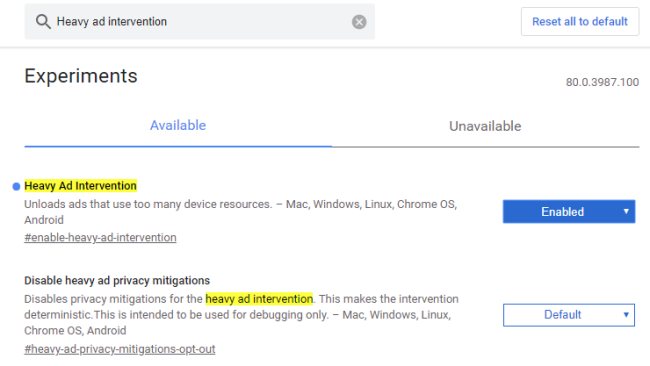Screen dimensions: 650x366
Task: Click the blue modified-flag dot indicator
Action: click(x=16, y=187)
